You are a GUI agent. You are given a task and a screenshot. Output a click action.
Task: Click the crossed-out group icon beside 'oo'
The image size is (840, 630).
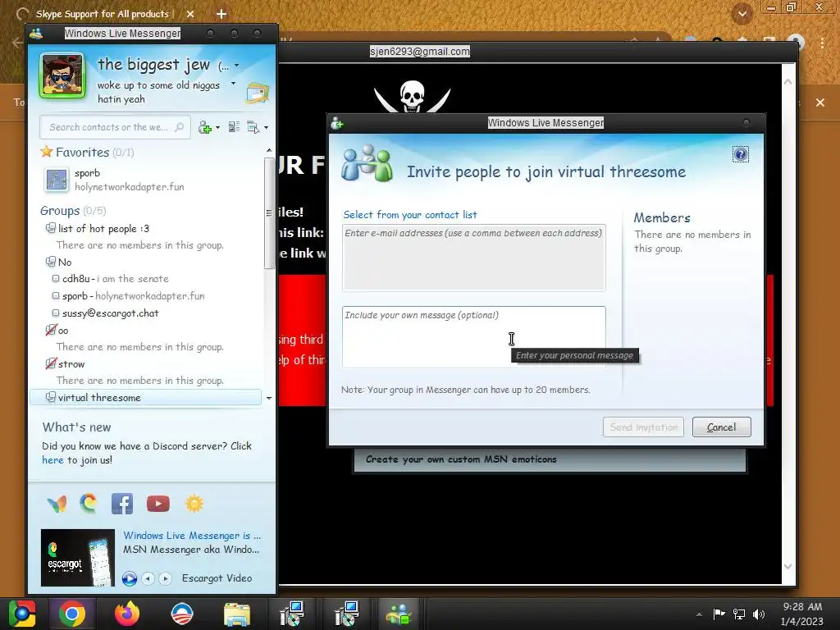(50, 330)
